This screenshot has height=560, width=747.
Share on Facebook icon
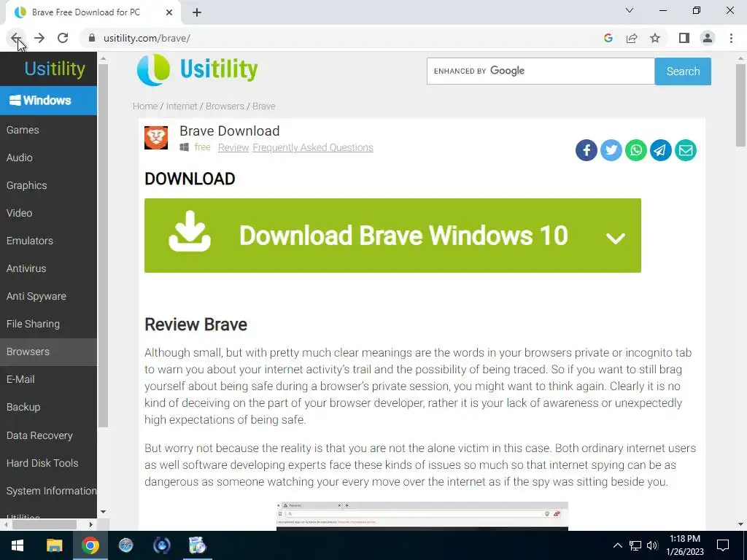point(587,150)
